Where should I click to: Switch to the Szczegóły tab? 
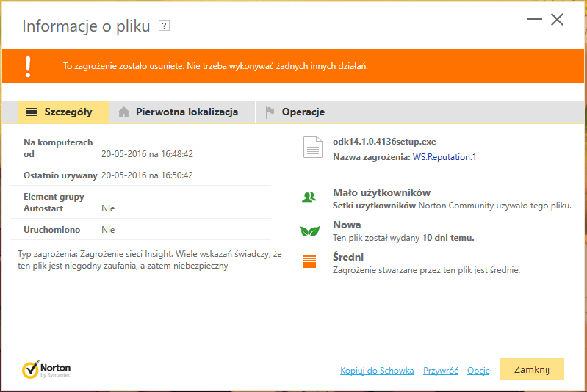point(63,112)
